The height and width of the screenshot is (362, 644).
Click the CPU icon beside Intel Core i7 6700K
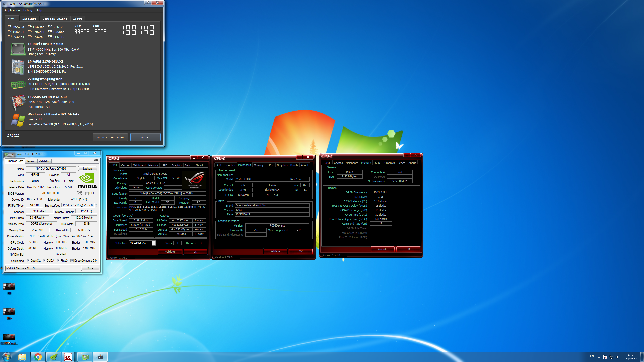(x=18, y=49)
